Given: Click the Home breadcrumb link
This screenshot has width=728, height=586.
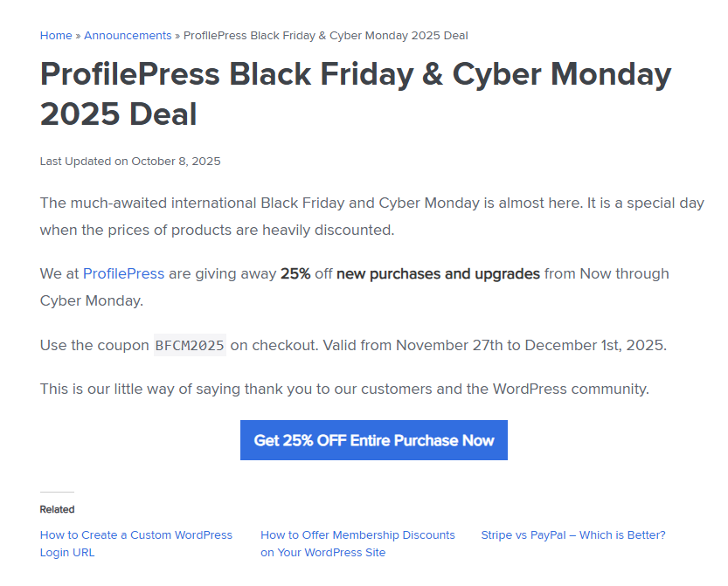Looking at the screenshot, I should (56, 36).
